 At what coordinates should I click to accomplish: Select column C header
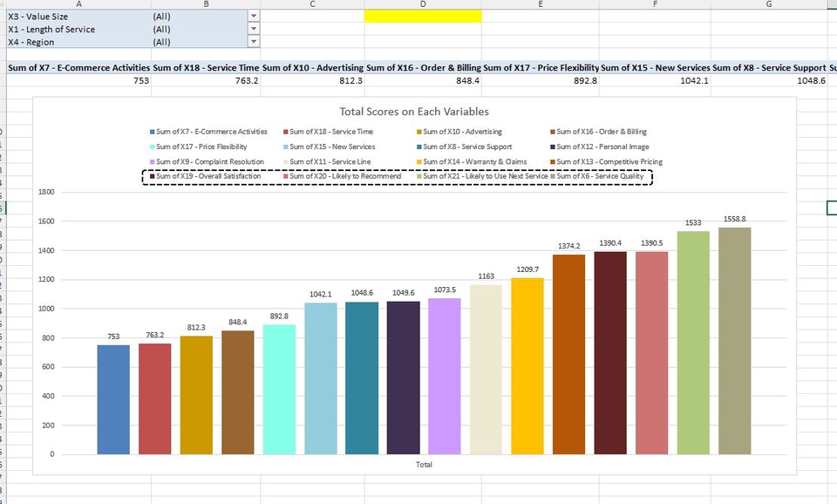[312, 3]
